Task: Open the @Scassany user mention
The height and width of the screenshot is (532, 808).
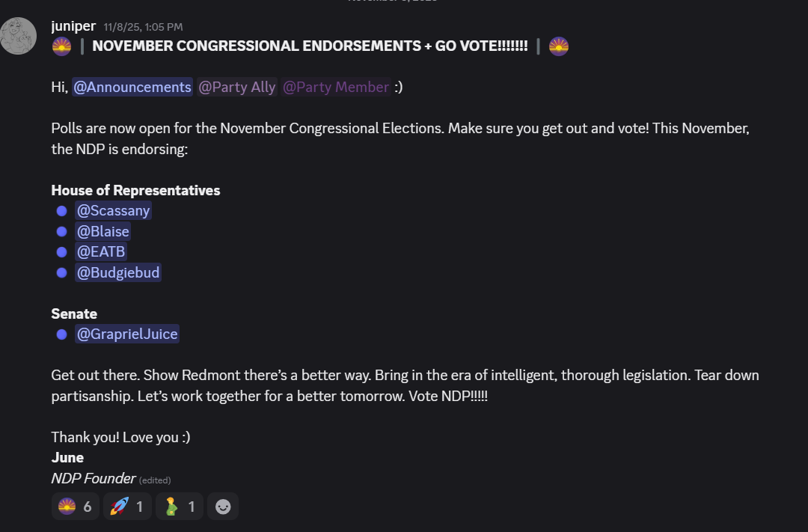Action: pos(113,210)
